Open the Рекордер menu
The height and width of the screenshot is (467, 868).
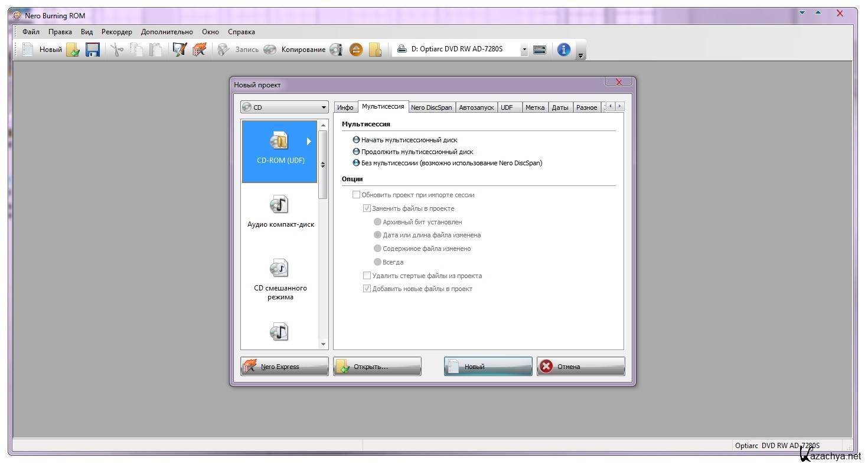coord(116,32)
